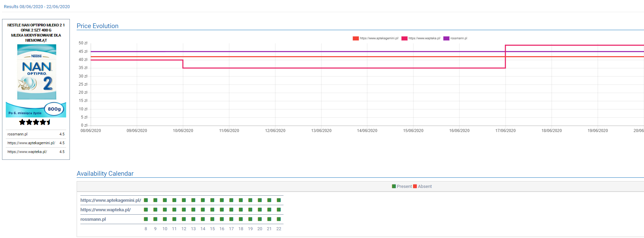The height and width of the screenshot is (238, 644).
Task: Click wapteka availability square for day 12
Action: [x=184, y=210]
